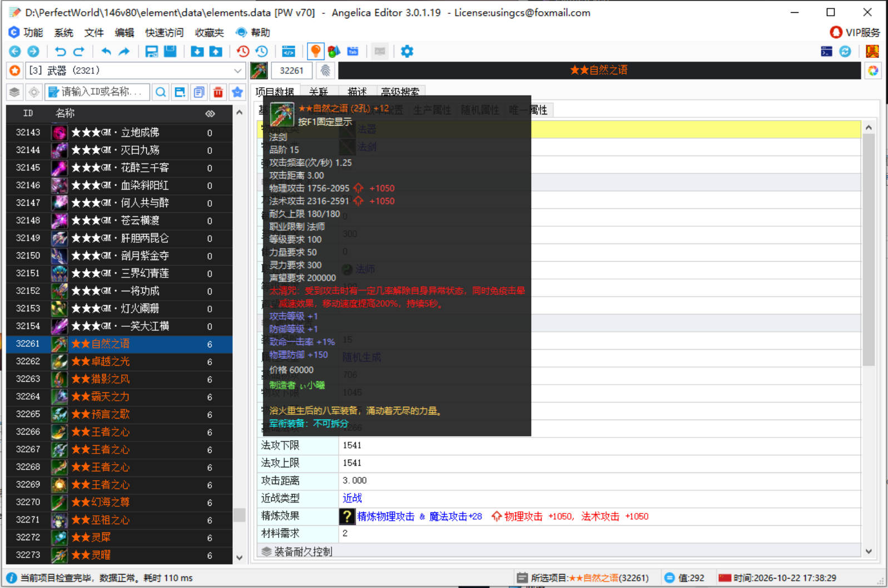Click the red trash delete icon
This screenshot has height=588, width=888.
tap(218, 92)
